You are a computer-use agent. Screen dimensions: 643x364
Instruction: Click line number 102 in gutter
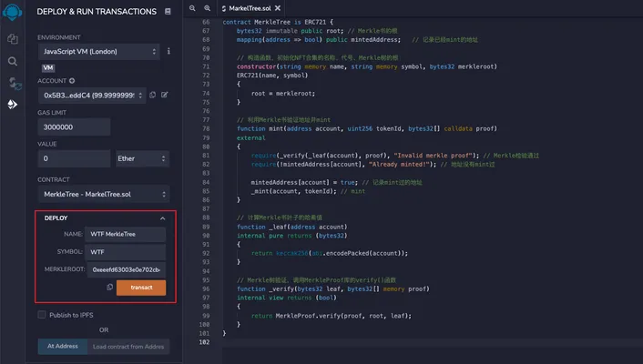coord(204,342)
